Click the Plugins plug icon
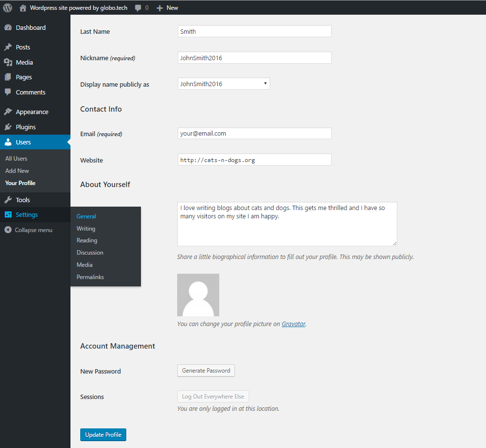Image resolution: width=486 pixels, height=448 pixels. pyautogui.click(x=8, y=127)
